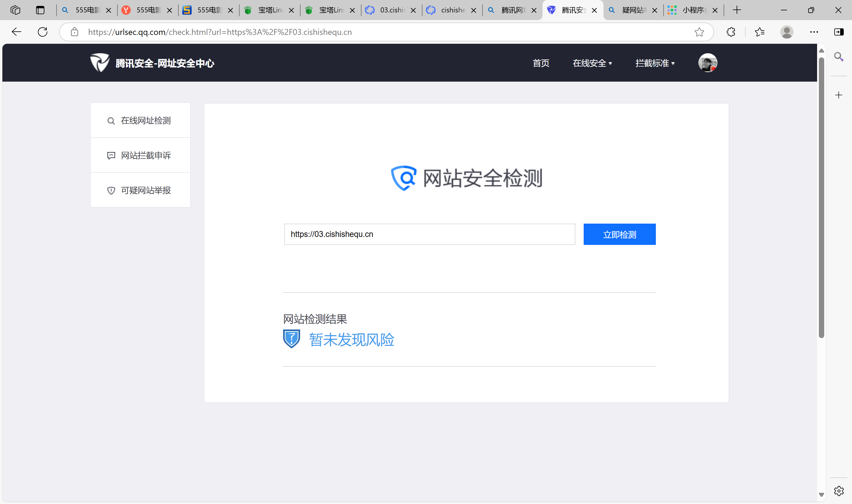Click the browser refresh icon
Viewport: 852px width, 504px height.
click(x=42, y=32)
